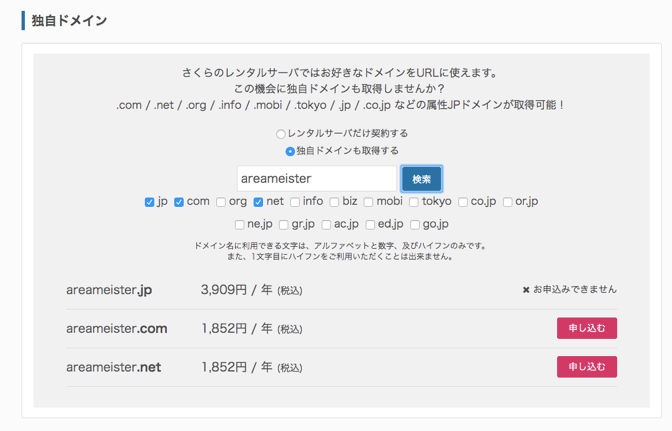Check the biz domain checkbox
This screenshot has height=431, width=672.
(334, 203)
